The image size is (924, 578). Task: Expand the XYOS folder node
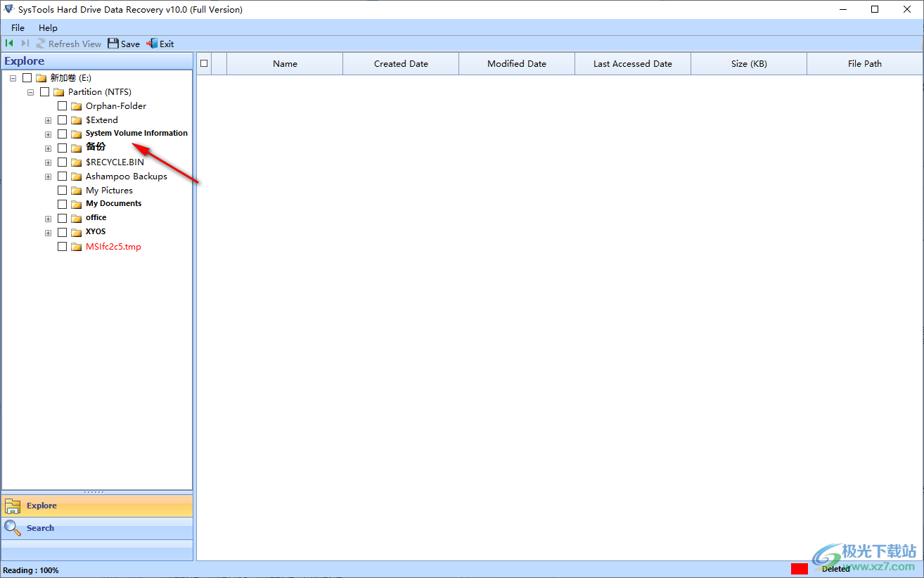click(x=48, y=233)
